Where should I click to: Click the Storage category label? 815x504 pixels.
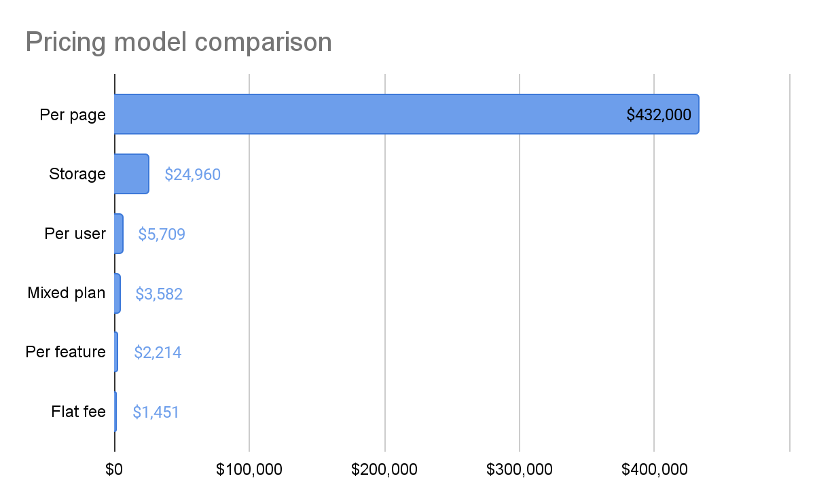[x=77, y=174]
